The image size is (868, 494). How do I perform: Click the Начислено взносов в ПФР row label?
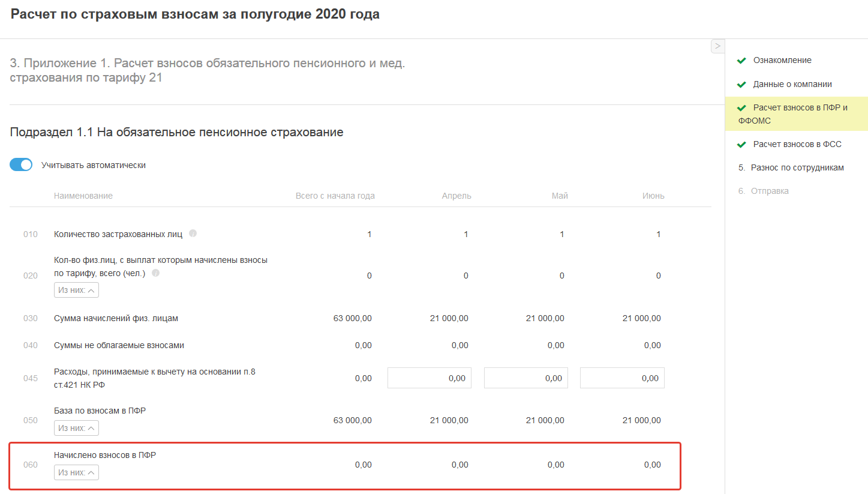pos(105,456)
